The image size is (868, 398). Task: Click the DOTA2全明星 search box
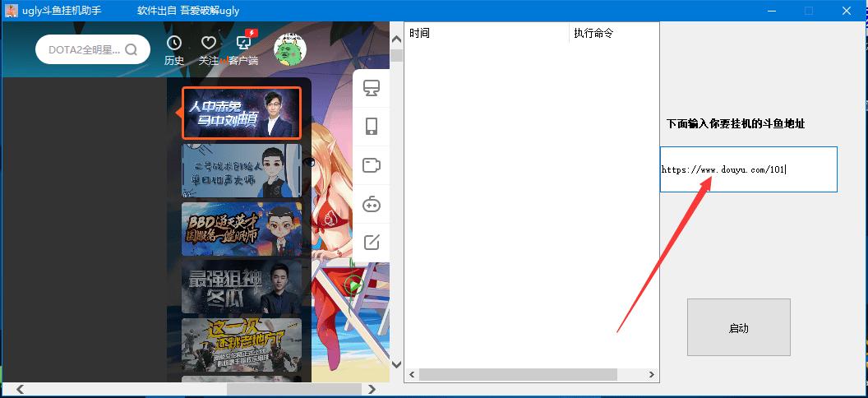92,49
